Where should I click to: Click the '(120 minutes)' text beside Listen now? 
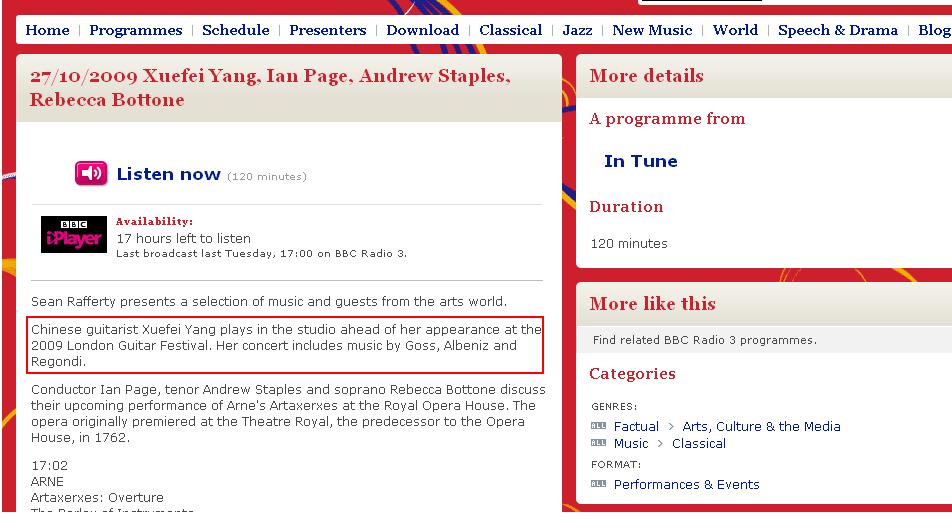click(267, 177)
